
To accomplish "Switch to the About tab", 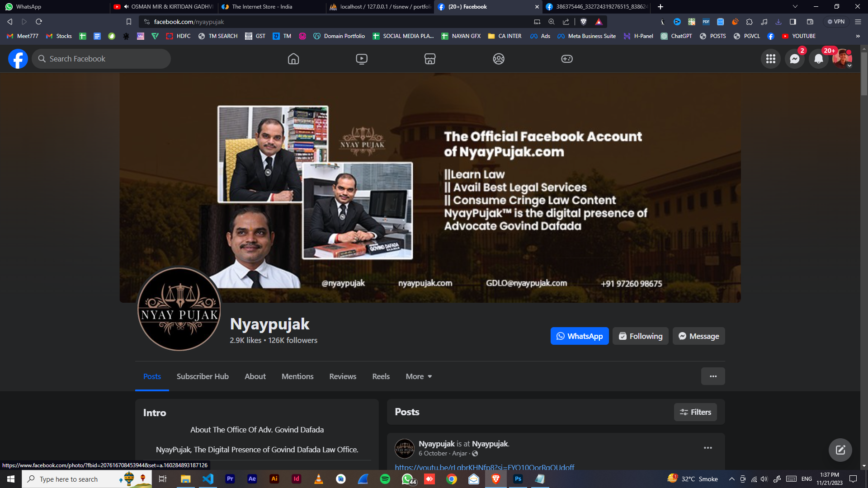I will (x=255, y=376).
